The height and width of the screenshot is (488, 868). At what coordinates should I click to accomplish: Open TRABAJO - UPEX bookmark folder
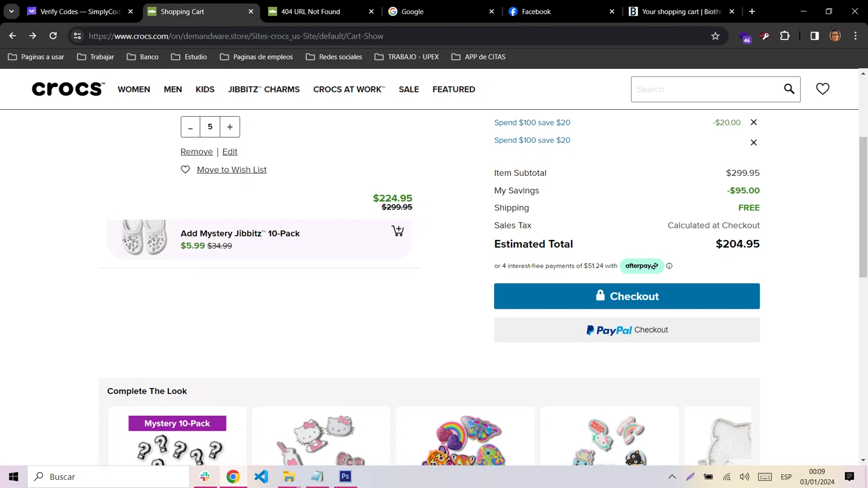pyautogui.click(x=407, y=57)
